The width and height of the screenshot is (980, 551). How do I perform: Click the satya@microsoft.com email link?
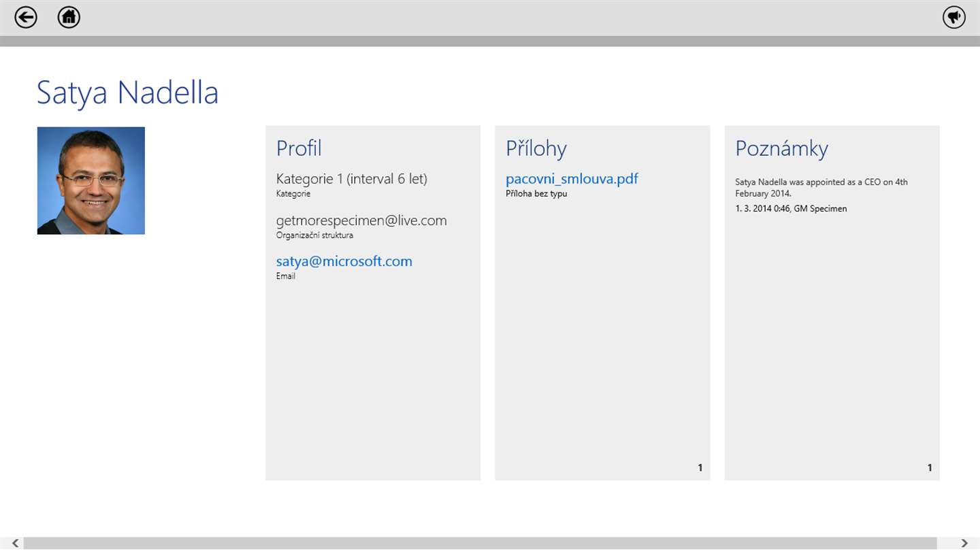[x=344, y=261]
